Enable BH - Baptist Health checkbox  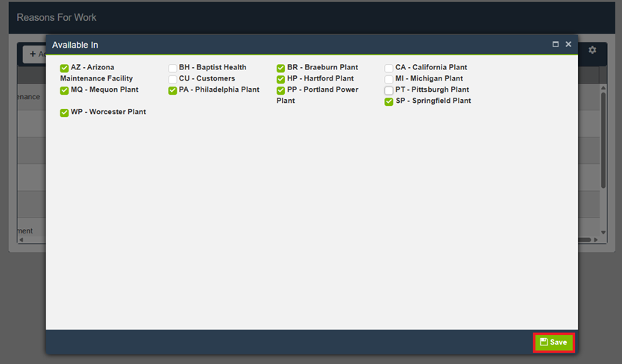[172, 68]
